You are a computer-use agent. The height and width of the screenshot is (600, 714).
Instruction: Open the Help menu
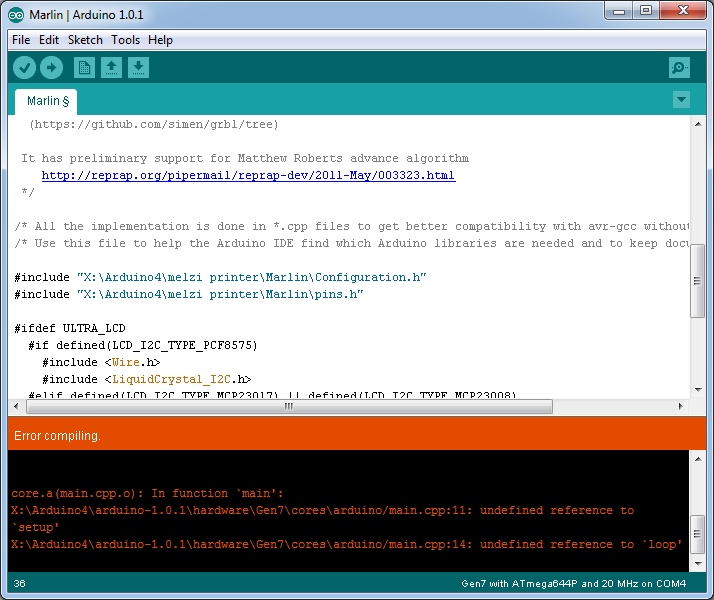click(x=160, y=40)
